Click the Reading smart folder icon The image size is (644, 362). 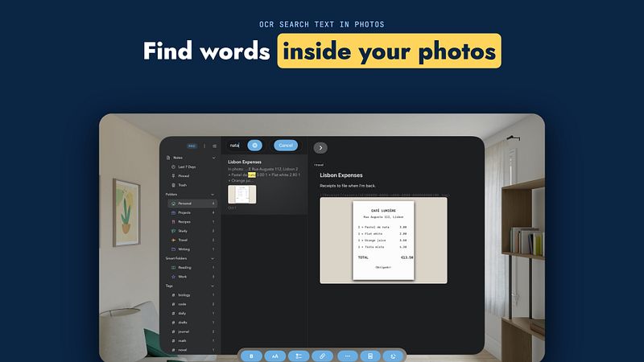173,268
